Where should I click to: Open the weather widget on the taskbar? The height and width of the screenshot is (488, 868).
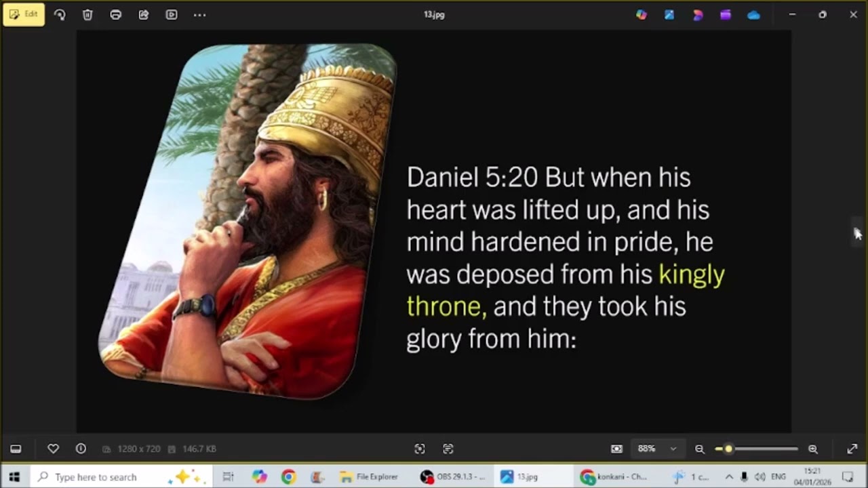click(x=690, y=476)
